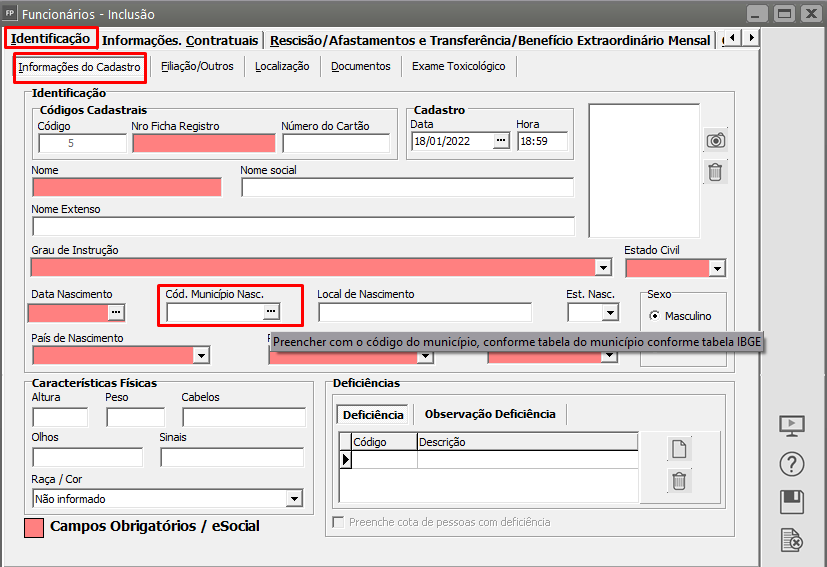
Task: Switch to Observação Deficiência tab
Action: click(x=490, y=414)
